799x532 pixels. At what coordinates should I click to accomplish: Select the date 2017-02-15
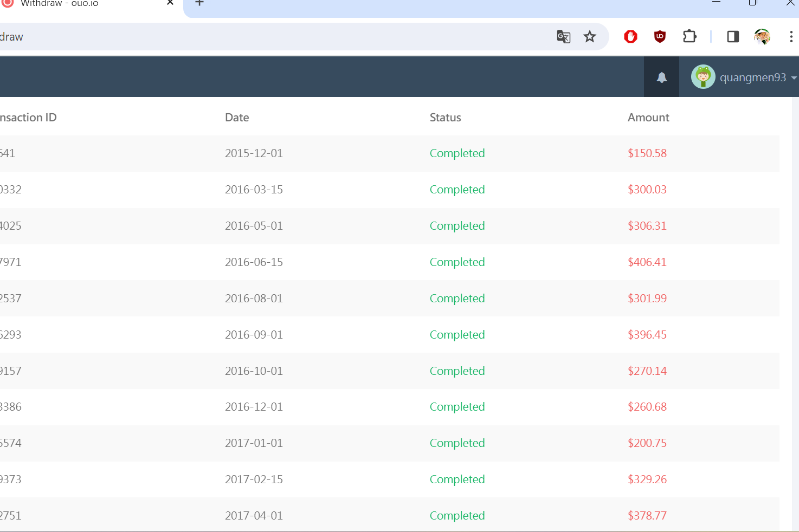[x=254, y=479]
